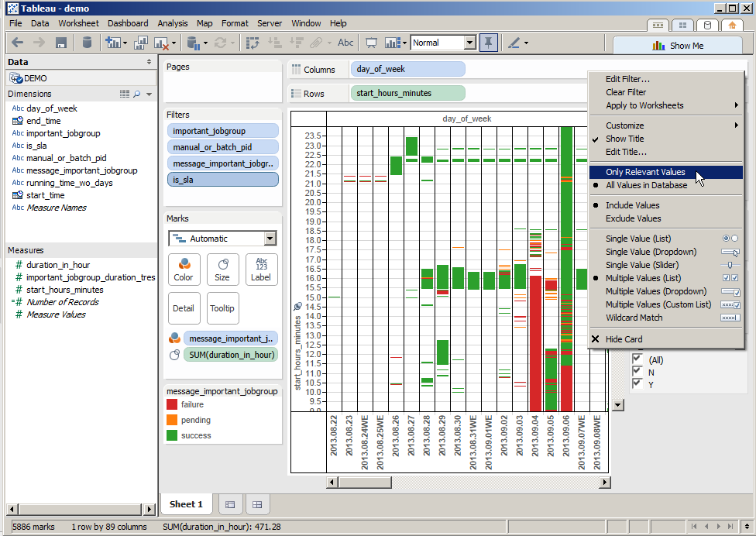Toggle the N checkbox in is_sla filter

637,371
